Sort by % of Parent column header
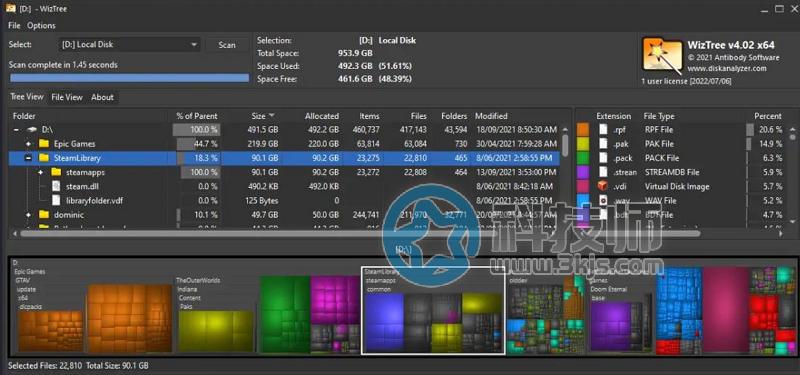 [197, 116]
